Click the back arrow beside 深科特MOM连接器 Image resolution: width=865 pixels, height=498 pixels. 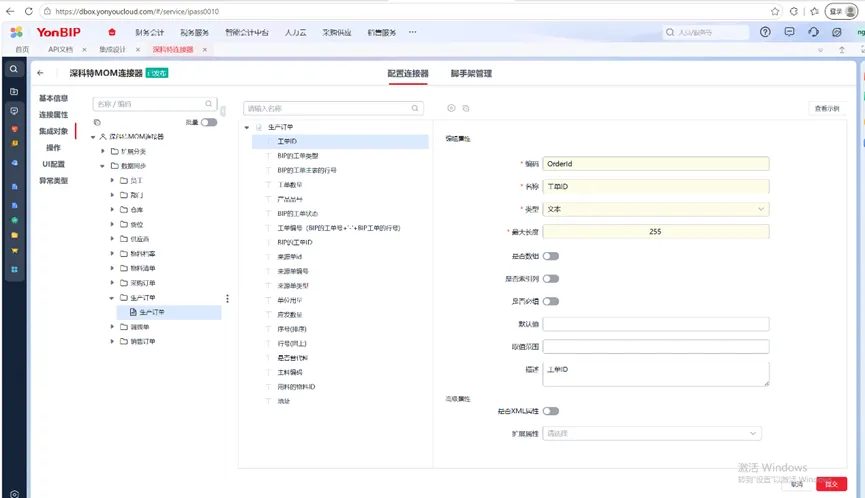(x=40, y=73)
